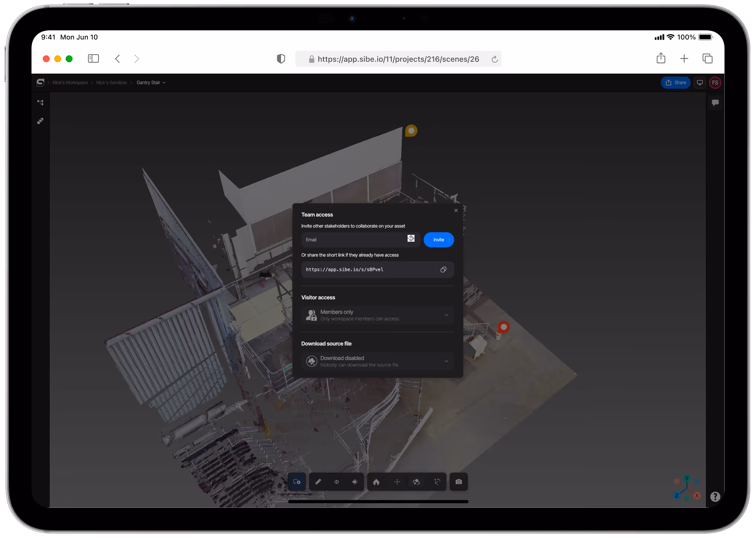Click the yellow annotation pin marker
The image size is (756, 538).
click(411, 131)
